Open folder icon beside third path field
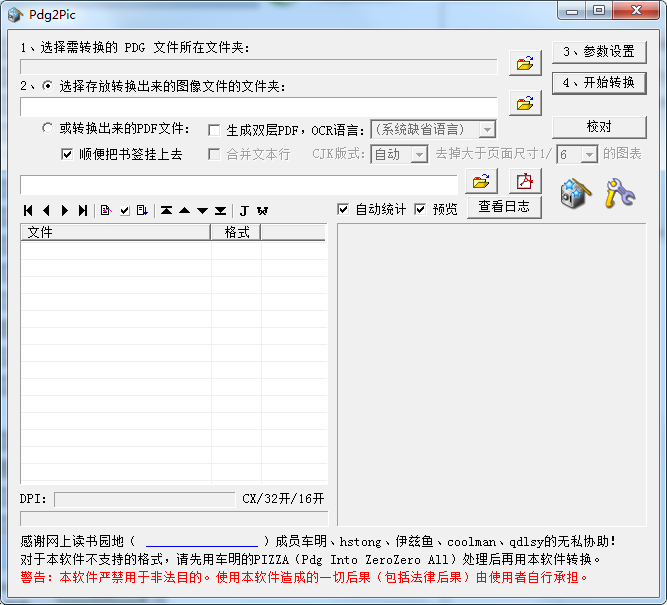667x605 pixels. [x=481, y=181]
